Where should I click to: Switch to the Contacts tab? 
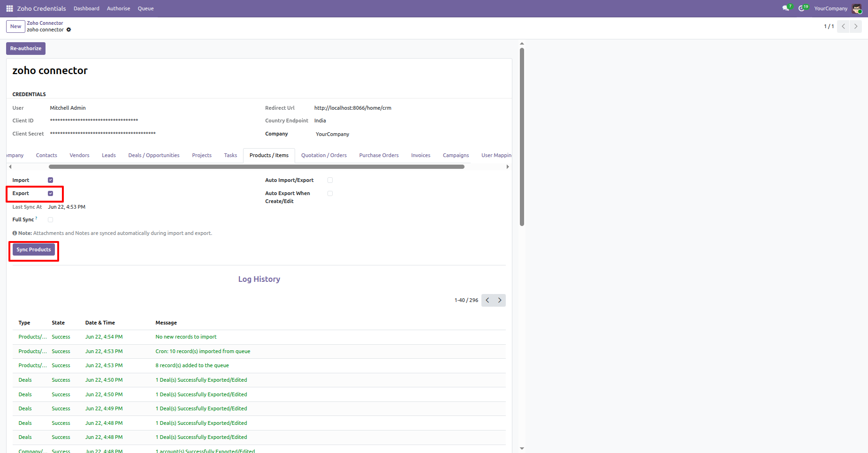(x=46, y=155)
